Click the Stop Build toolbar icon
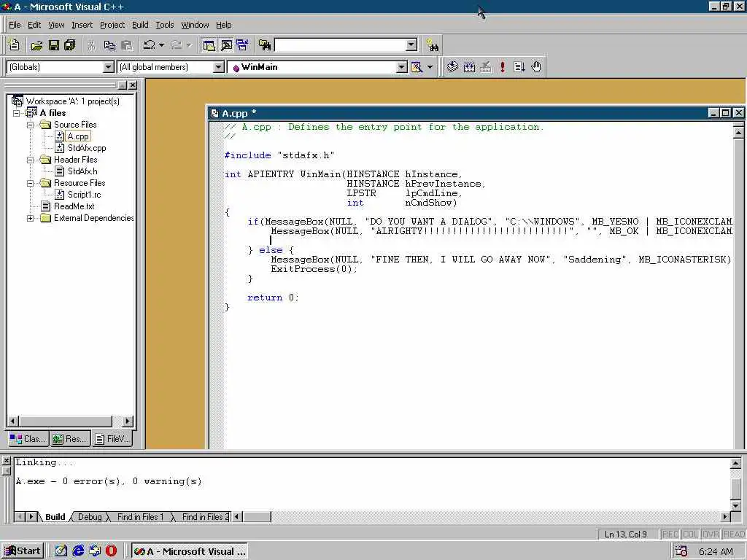 point(486,66)
